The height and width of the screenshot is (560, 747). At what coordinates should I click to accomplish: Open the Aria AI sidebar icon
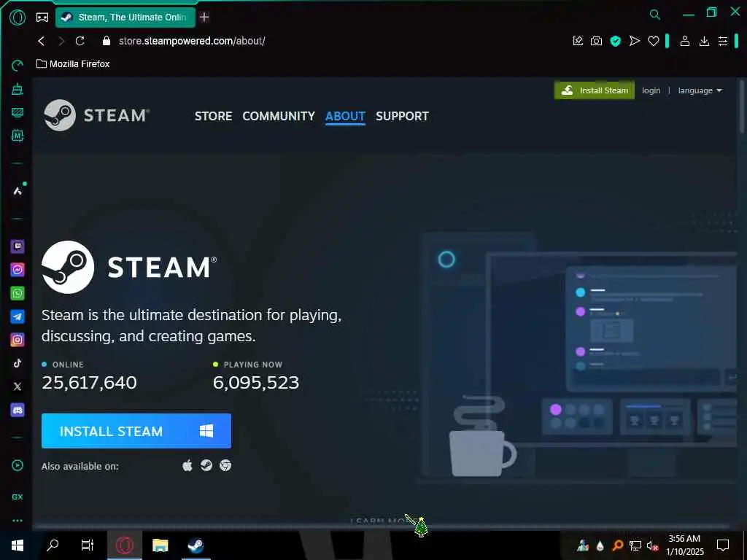pyautogui.click(x=18, y=191)
